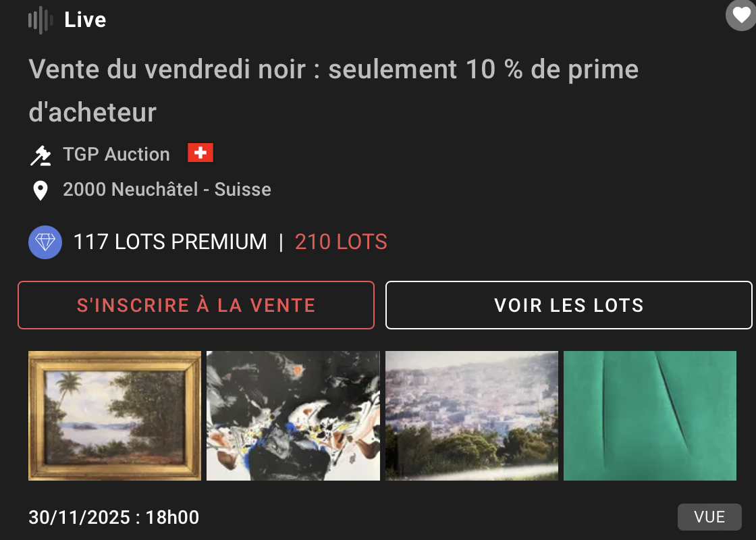
Task: Click the 117 LOTS PREMIUM text
Action: pos(170,242)
